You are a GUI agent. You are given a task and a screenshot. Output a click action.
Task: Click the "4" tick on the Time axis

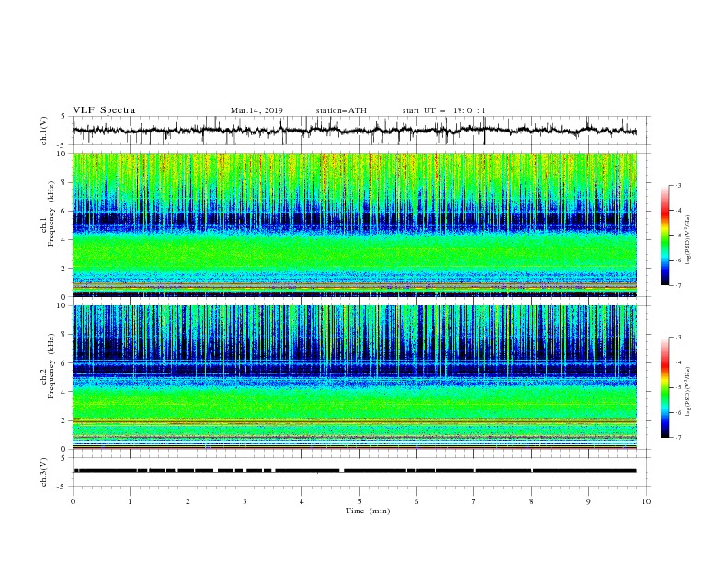click(x=301, y=501)
